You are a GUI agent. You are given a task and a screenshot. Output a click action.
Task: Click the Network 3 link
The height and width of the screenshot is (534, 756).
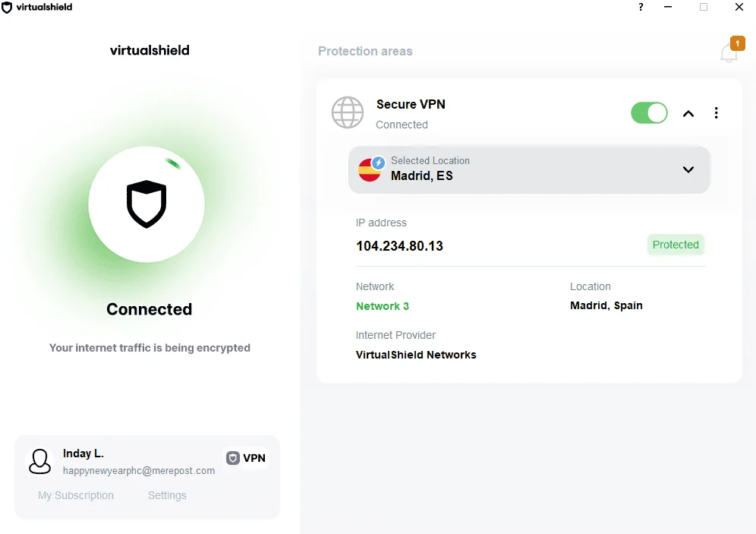pos(383,306)
